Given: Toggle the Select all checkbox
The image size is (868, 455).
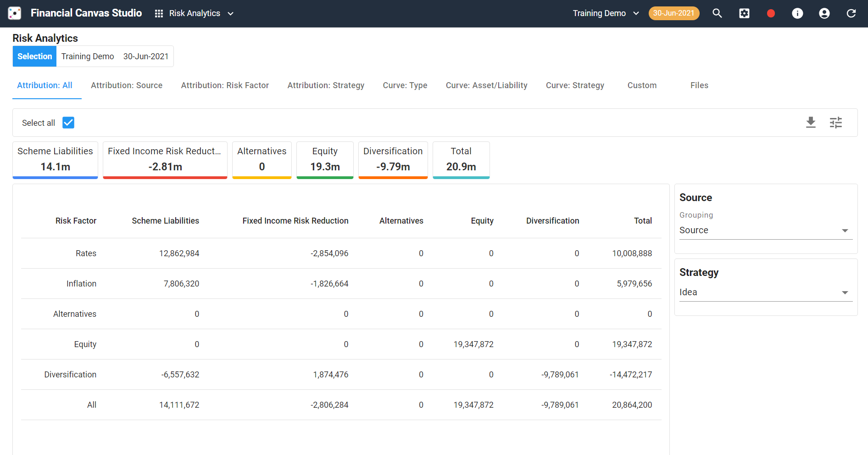Looking at the screenshot, I should click(68, 123).
